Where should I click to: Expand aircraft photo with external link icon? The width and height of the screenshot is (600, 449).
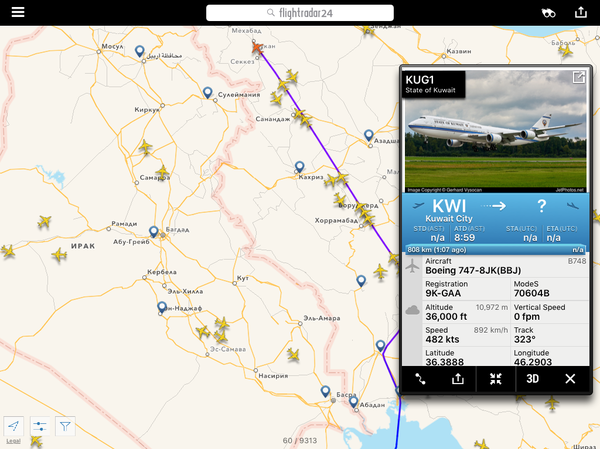[x=578, y=77]
